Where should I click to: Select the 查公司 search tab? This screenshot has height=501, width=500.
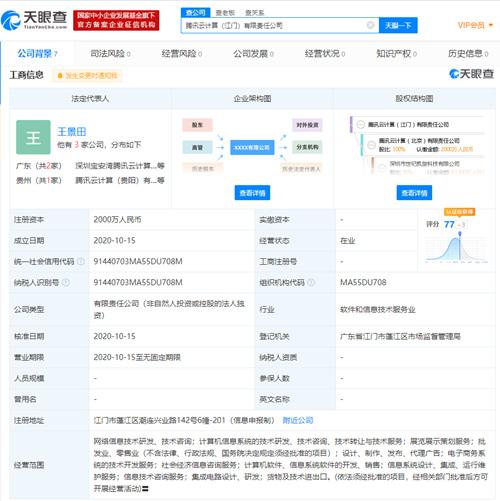coord(196,13)
